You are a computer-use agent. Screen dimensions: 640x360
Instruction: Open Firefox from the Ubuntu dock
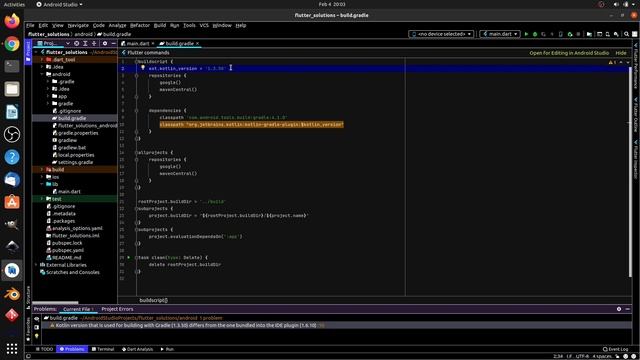[x=12, y=21]
